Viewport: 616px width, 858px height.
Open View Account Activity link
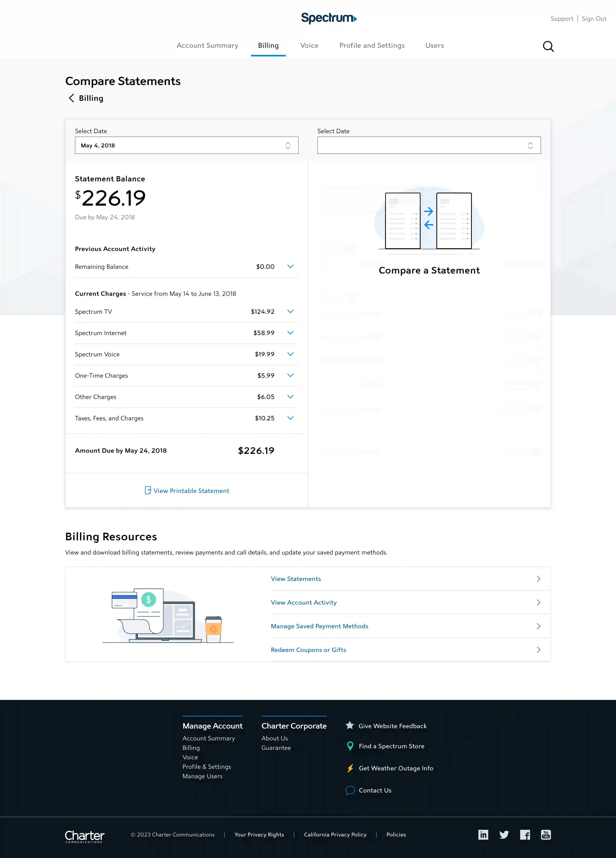[x=304, y=603]
